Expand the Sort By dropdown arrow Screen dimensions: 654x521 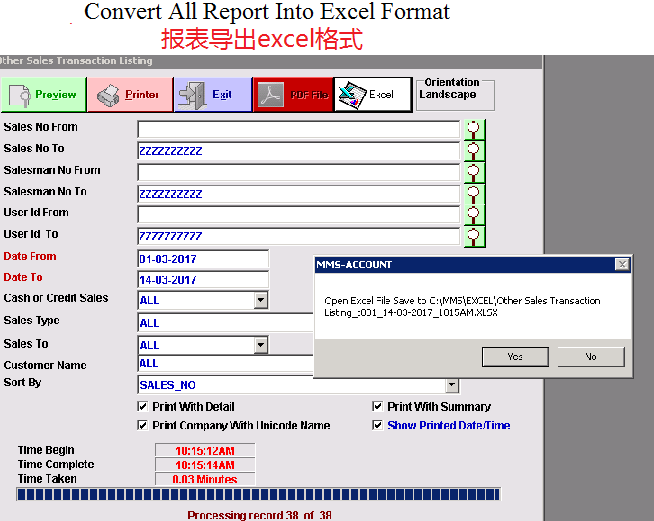pos(452,385)
